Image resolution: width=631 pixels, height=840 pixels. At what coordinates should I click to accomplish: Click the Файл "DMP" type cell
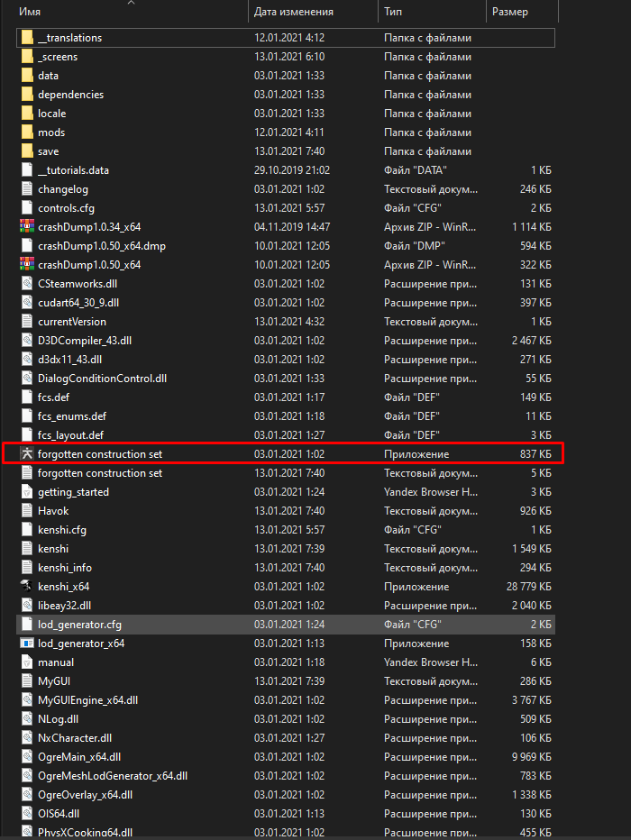click(x=415, y=246)
